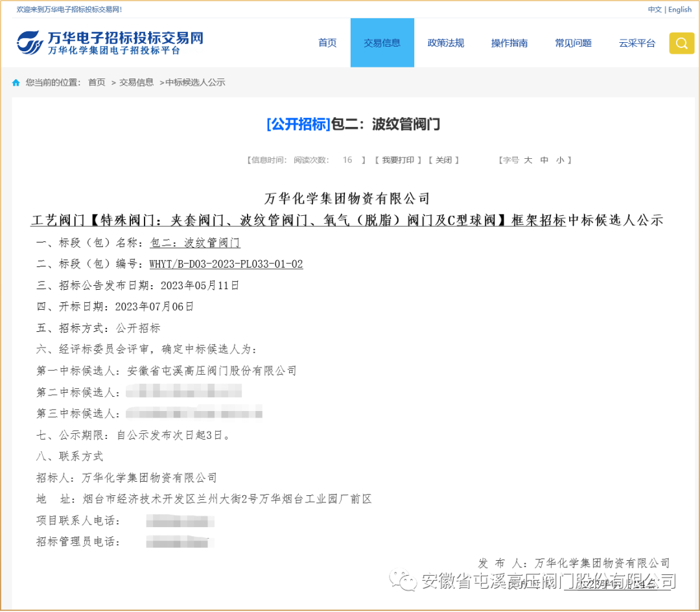The height and width of the screenshot is (612, 700).
Task: Click the 我要打印 print link
Action: (398, 160)
